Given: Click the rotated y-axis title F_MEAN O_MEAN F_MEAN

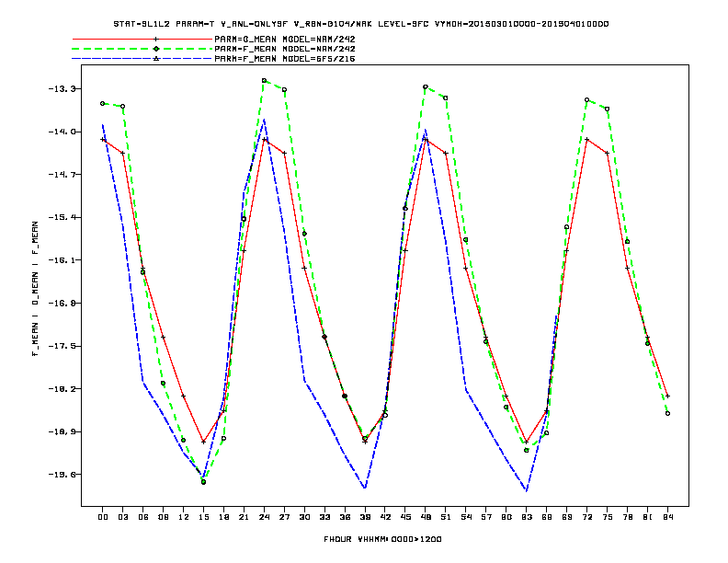Looking at the screenshot, I should tap(35, 289).
